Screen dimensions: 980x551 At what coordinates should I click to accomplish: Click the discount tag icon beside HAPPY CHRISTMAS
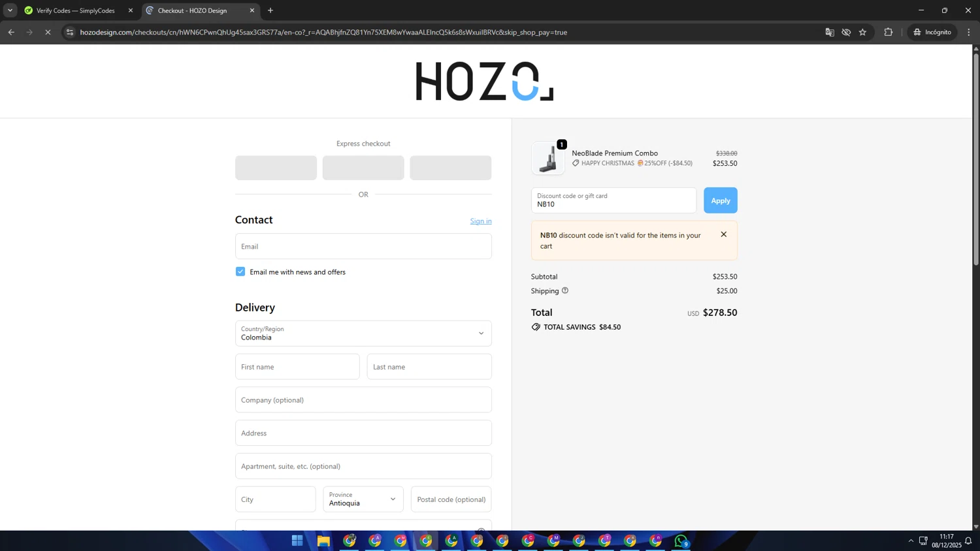[x=576, y=163]
